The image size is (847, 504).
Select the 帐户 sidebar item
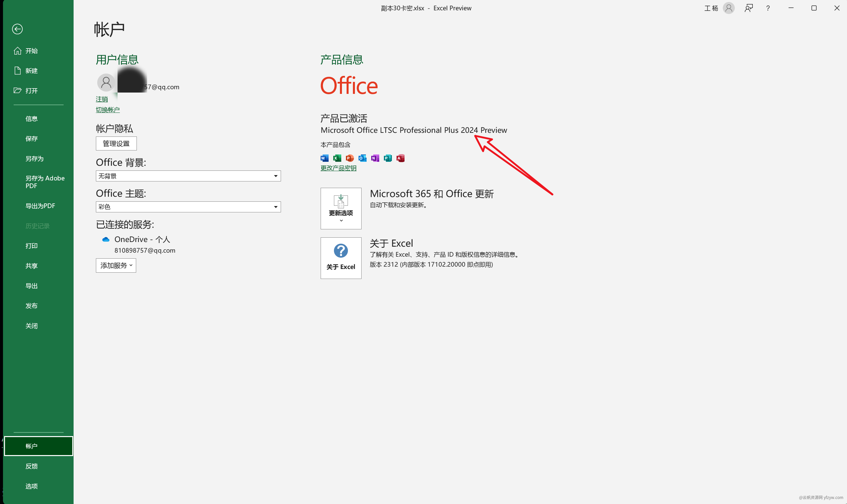[38, 446]
